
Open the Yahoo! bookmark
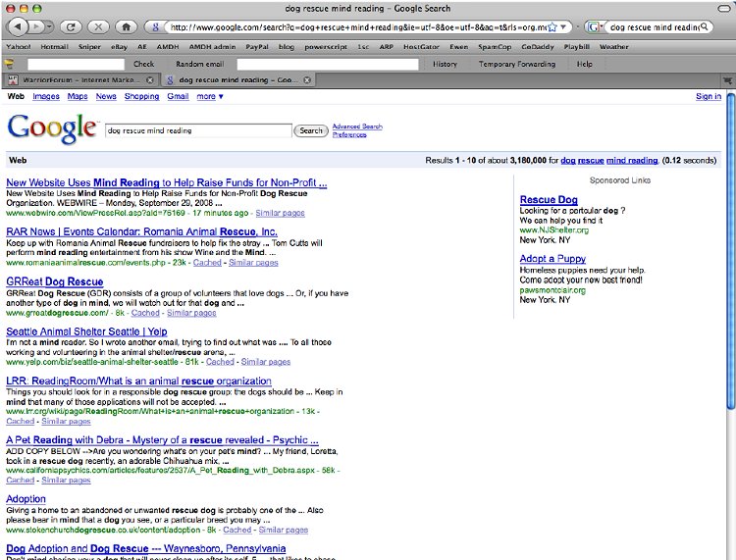point(19,46)
